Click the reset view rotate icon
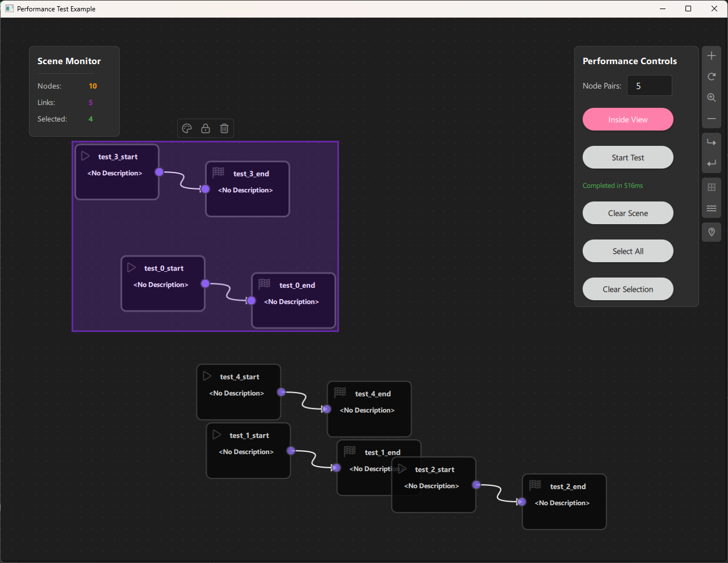Viewport: 728px width, 563px height. click(x=711, y=76)
